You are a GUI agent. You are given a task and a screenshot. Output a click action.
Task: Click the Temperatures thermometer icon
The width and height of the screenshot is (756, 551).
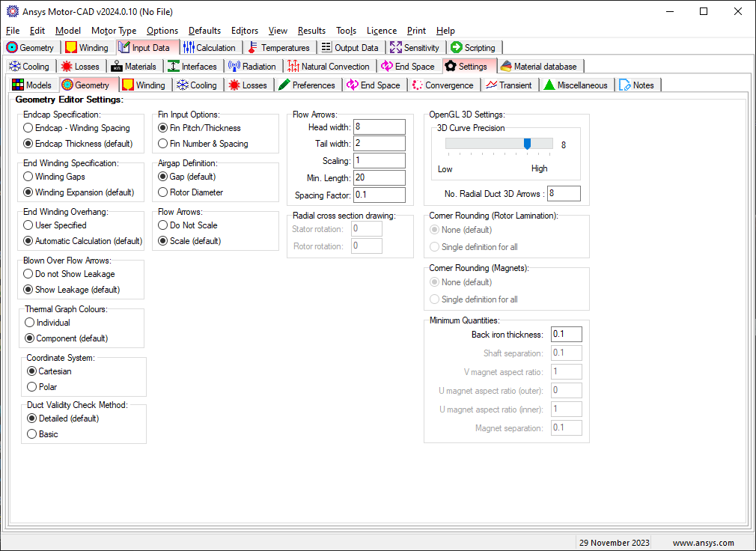[252, 48]
